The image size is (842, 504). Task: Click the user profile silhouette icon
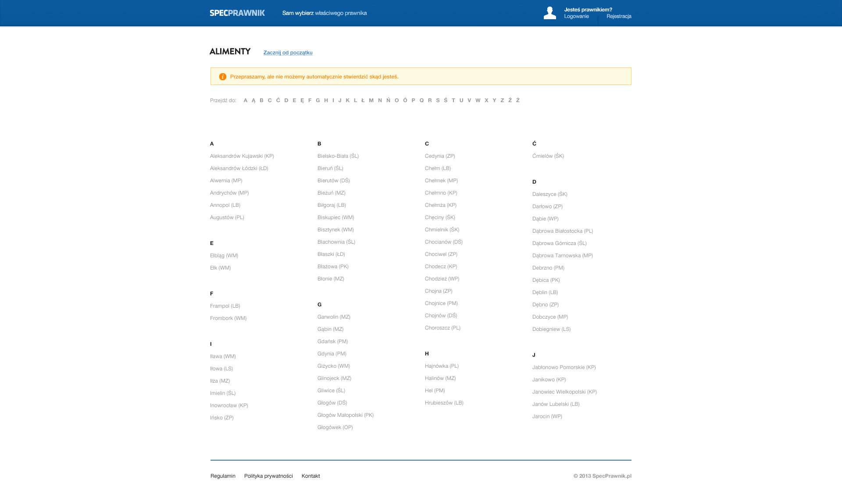pos(550,13)
